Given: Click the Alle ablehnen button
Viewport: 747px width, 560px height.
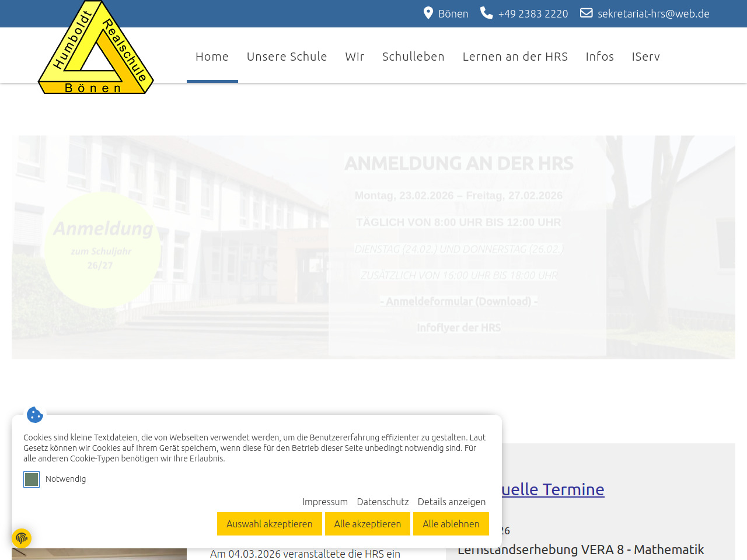Looking at the screenshot, I should 451,524.
